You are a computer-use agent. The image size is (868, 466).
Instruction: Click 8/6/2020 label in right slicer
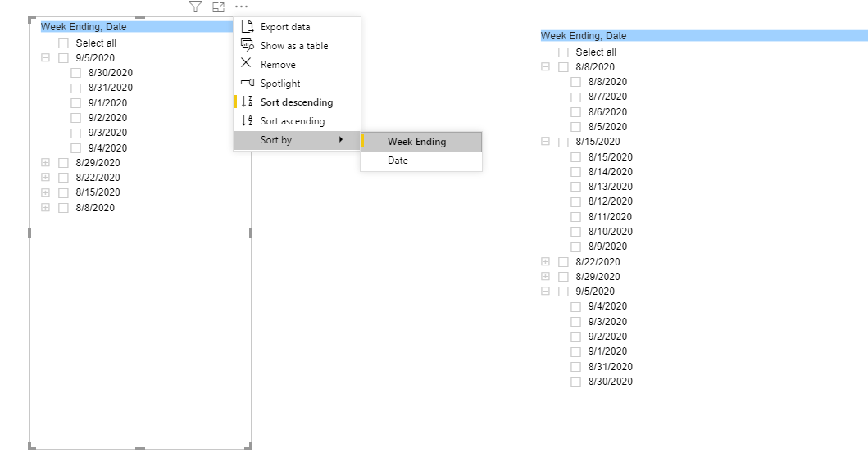607,112
